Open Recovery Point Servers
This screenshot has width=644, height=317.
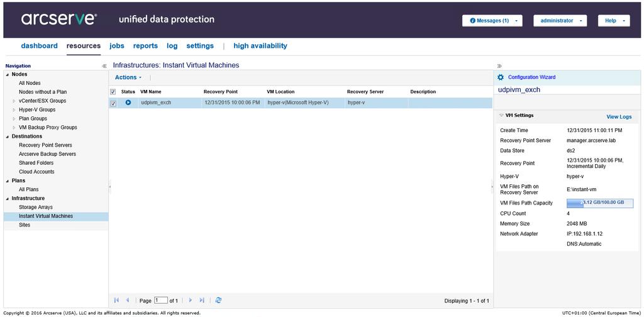[x=45, y=145]
